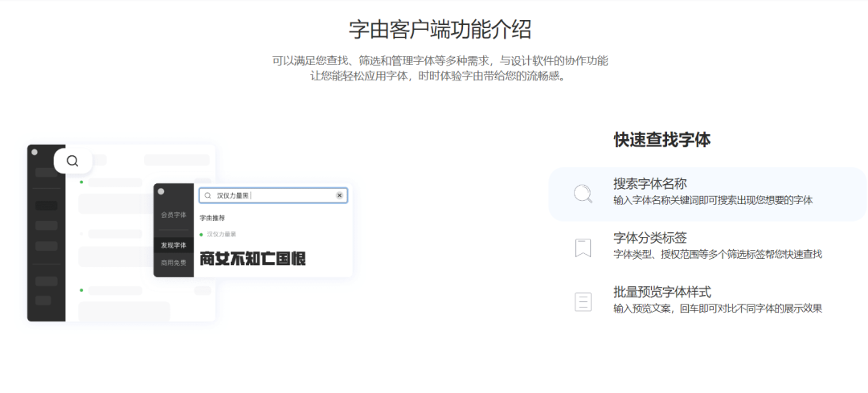Screen dimensions: 868x393
Task: Click the 快速查找字体 heading
Action: pyautogui.click(x=661, y=140)
